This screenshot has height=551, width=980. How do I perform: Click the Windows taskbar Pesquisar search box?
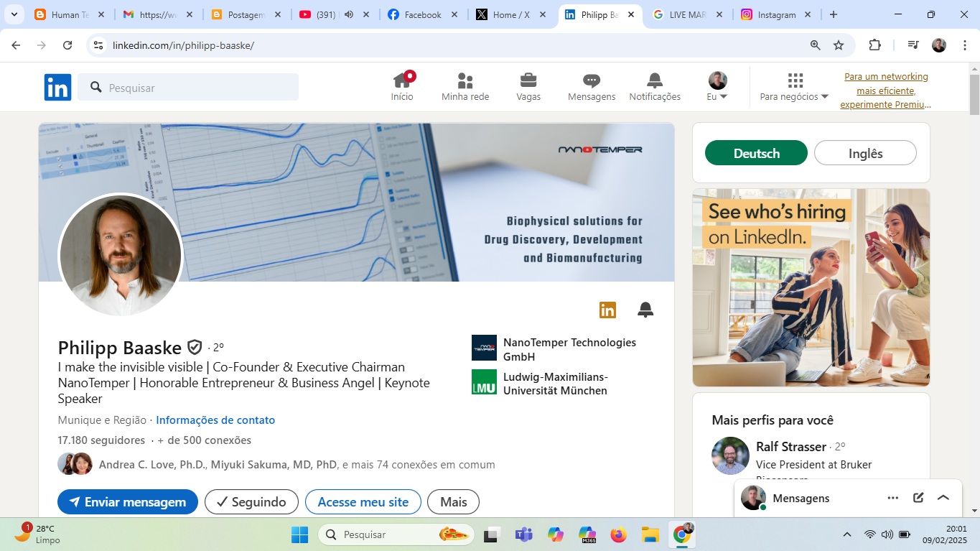(397, 534)
